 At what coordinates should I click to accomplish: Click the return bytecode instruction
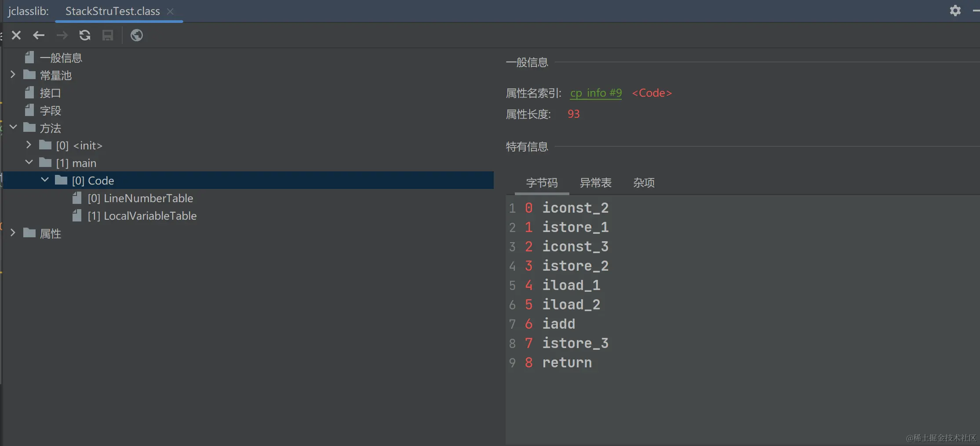(x=567, y=363)
